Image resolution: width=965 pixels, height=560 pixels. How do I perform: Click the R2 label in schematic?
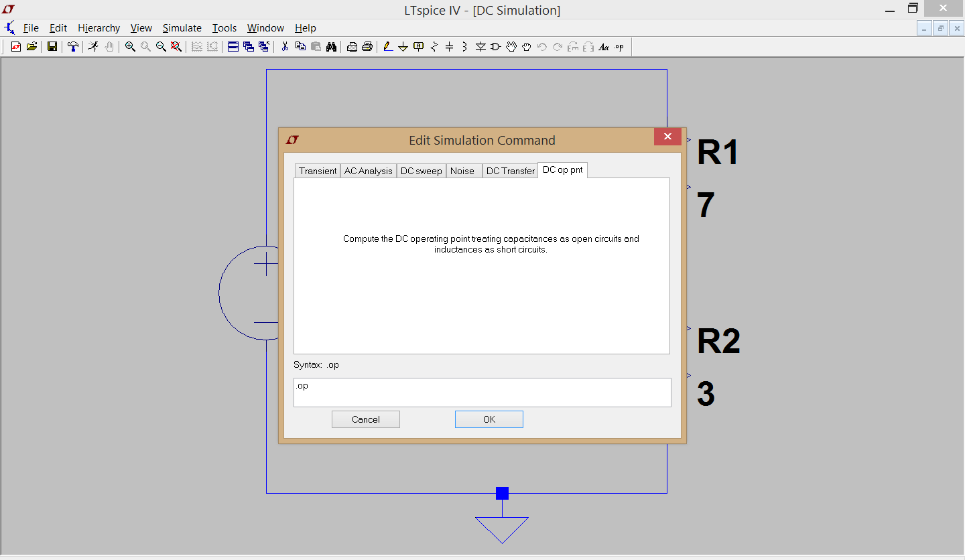click(718, 341)
